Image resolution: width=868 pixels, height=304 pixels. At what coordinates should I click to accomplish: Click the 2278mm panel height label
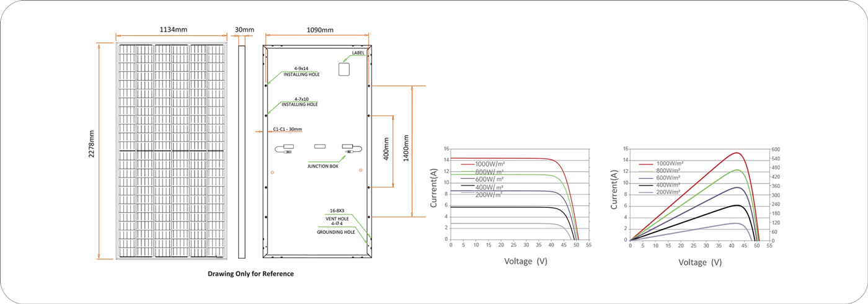[92, 143]
